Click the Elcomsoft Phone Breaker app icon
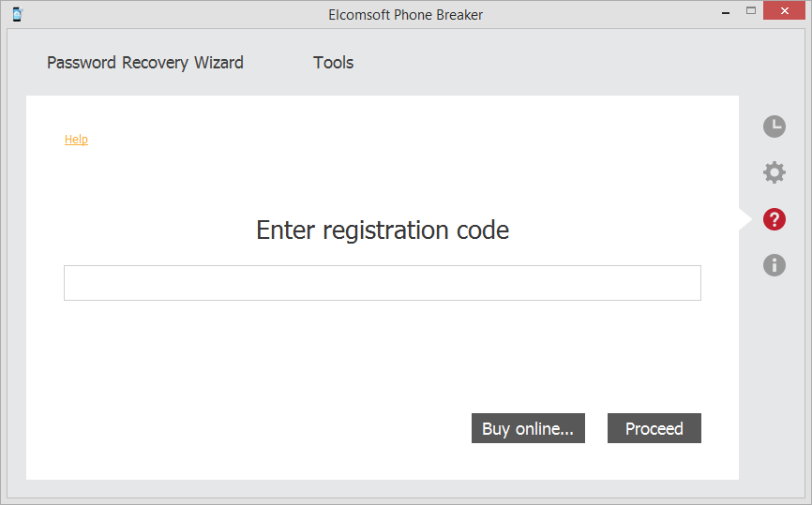Screen dimensions: 812x505 tap(18, 14)
